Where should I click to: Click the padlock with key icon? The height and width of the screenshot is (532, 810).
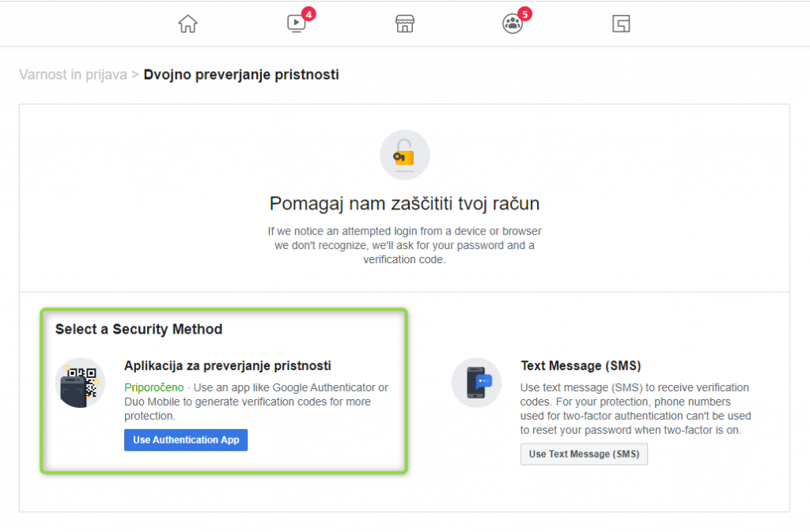404,155
